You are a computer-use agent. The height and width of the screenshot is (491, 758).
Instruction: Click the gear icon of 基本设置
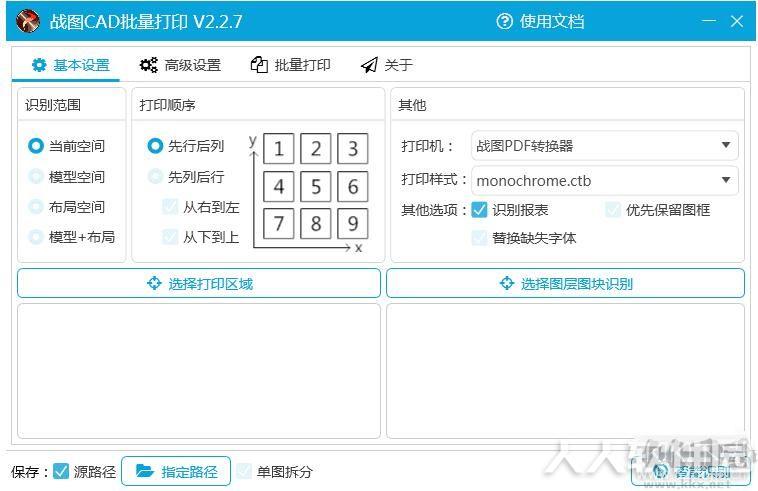pos(39,65)
